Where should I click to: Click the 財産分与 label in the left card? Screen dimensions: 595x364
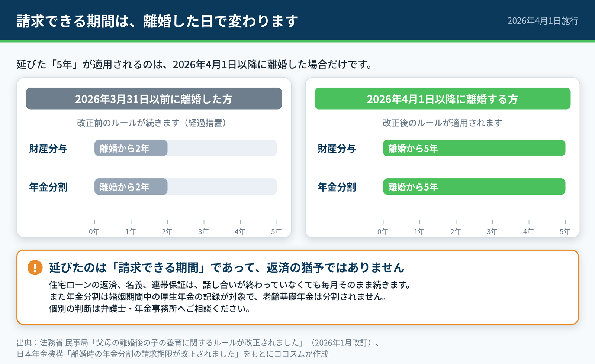(x=48, y=149)
